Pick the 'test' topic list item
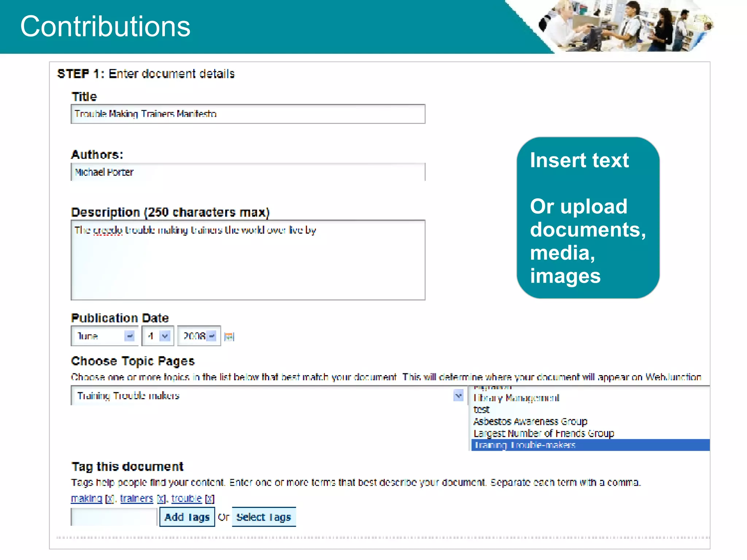This screenshot has width=747, height=560. coord(481,410)
